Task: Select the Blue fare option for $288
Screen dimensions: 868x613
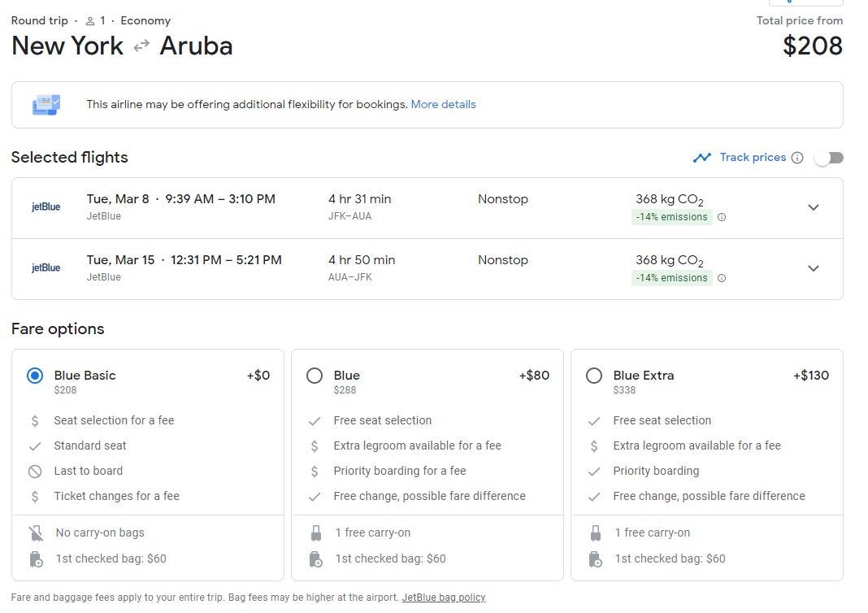Action: click(315, 376)
